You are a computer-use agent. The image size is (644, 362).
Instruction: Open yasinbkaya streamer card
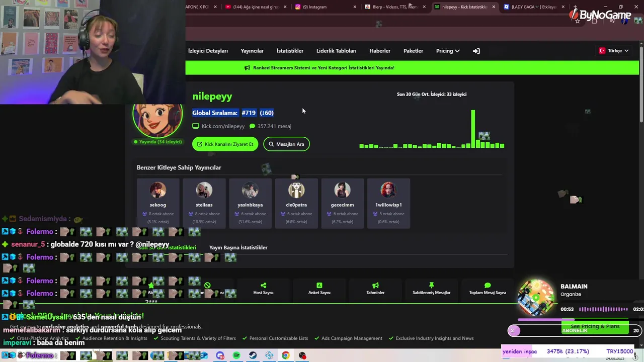pos(250,203)
